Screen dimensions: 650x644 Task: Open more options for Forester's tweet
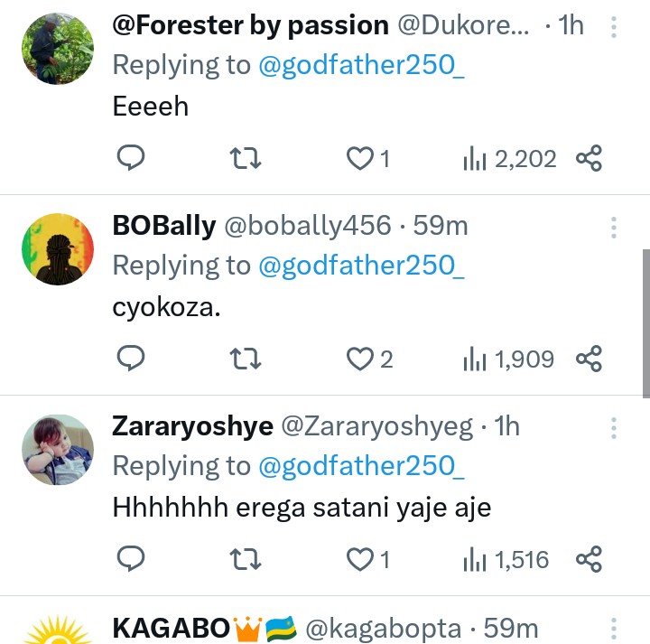pos(614,27)
